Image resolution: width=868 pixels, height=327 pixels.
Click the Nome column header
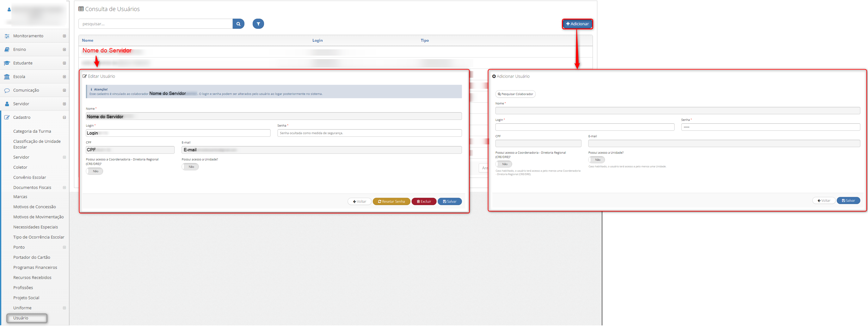click(88, 40)
